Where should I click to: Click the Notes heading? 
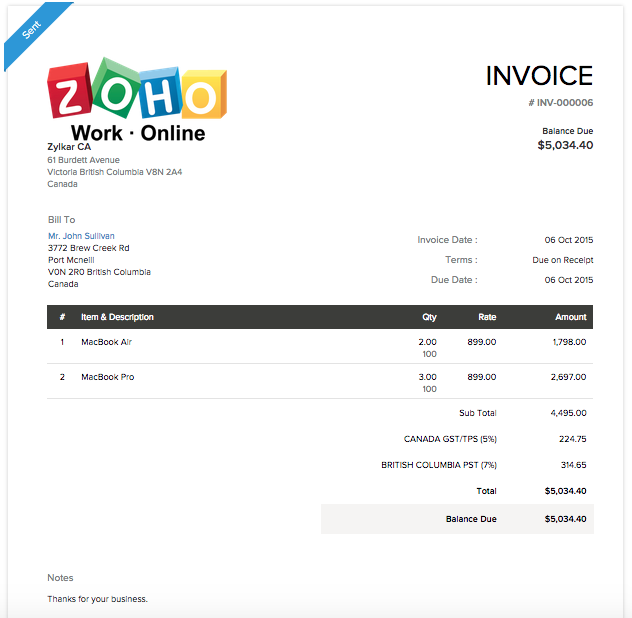coord(60,578)
